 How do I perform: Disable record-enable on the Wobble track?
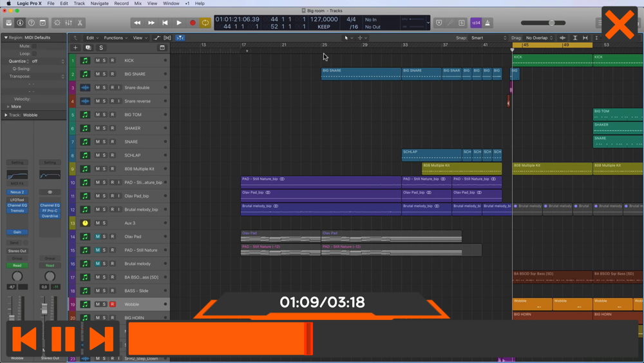coord(112,304)
